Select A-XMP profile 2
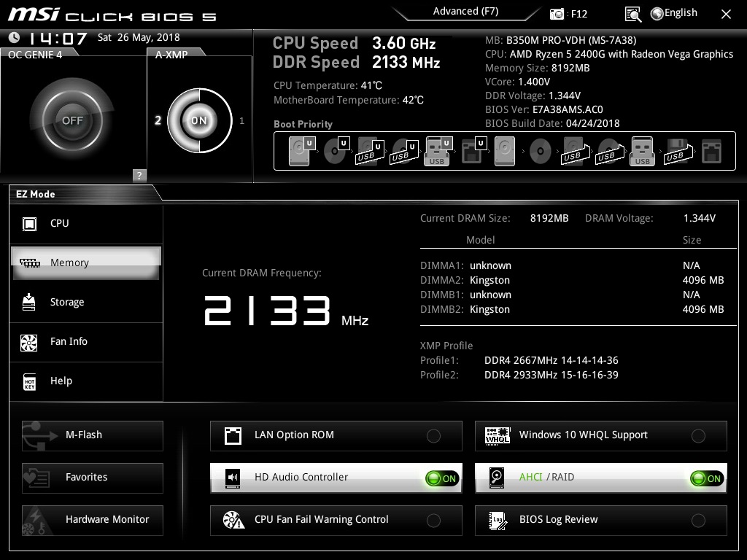Image resolution: width=747 pixels, height=560 pixels. (x=158, y=120)
